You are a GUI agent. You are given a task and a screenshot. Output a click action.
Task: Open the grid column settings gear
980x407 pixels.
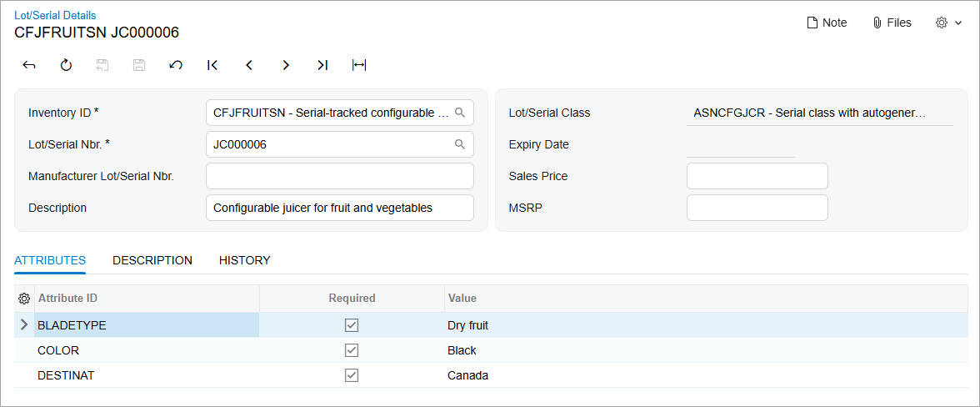tap(24, 299)
